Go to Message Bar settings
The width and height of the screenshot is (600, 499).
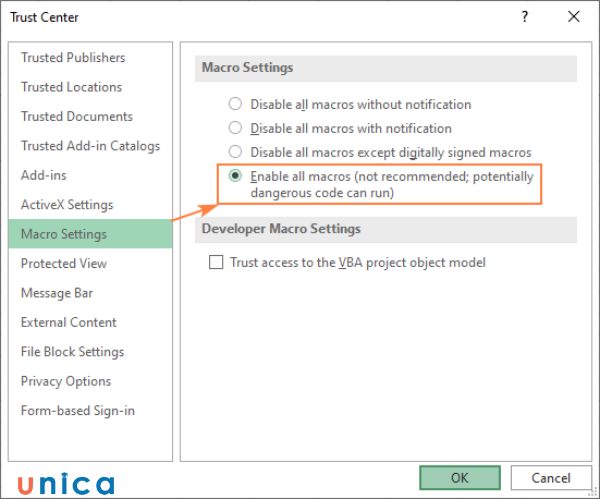click(x=58, y=293)
